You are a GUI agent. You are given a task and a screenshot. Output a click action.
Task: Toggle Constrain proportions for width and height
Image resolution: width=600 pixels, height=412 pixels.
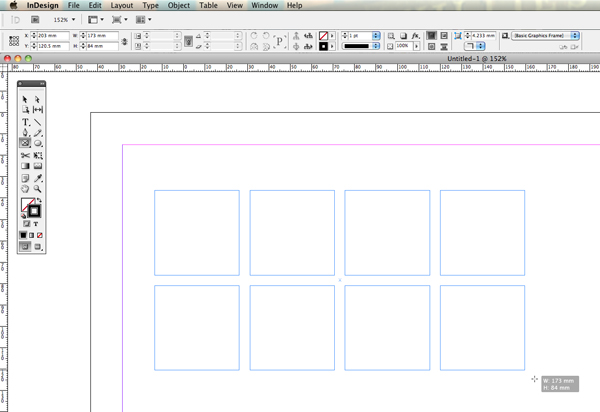click(x=124, y=41)
